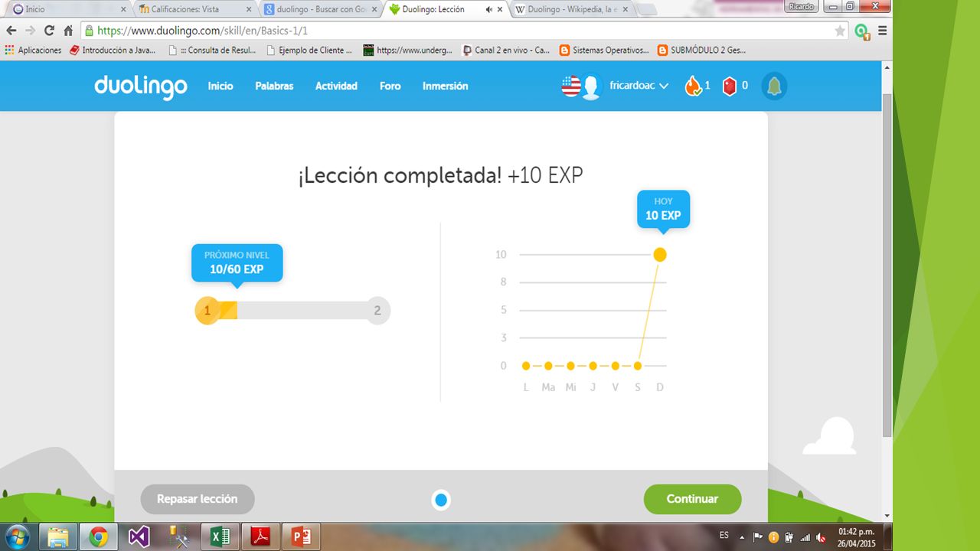
Task: Open Inmersión in the navigation
Action: pyautogui.click(x=445, y=86)
